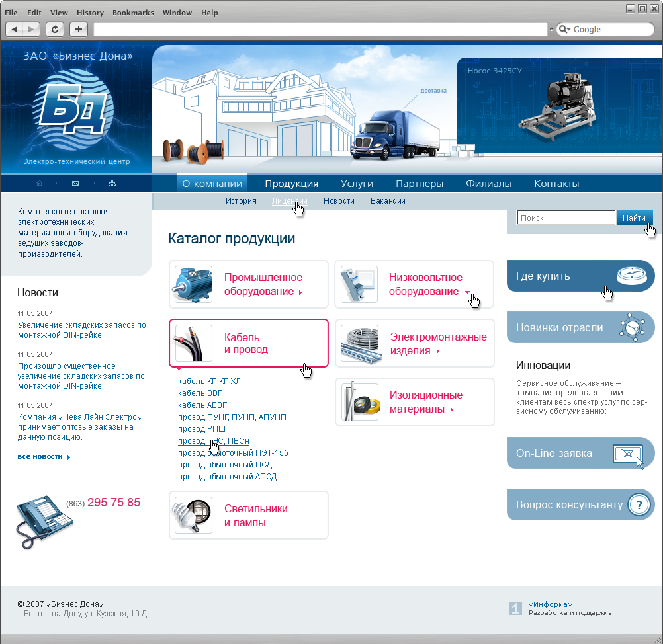The height and width of the screenshot is (644, 663).
Task: Open the История submenu link
Action: pyautogui.click(x=241, y=201)
